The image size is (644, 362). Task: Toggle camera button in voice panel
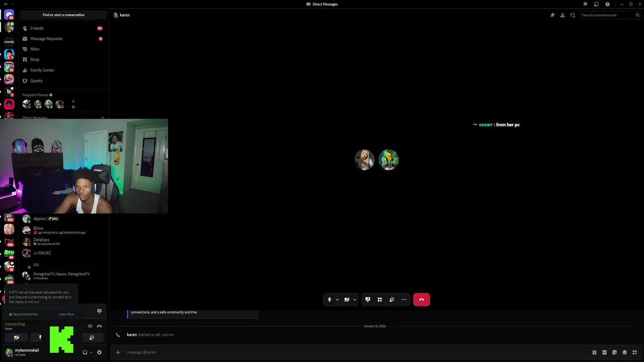17,337
